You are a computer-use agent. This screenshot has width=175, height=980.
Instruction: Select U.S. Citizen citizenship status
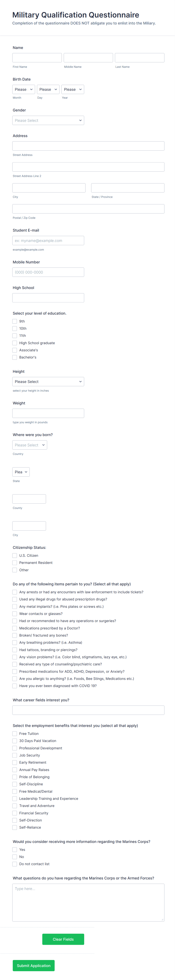[14, 555]
